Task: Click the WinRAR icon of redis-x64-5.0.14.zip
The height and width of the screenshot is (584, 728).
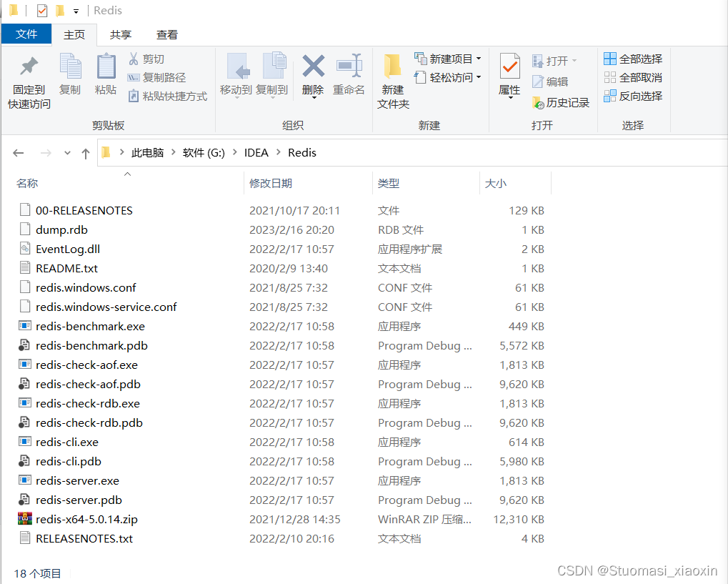Action: click(25, 518)
